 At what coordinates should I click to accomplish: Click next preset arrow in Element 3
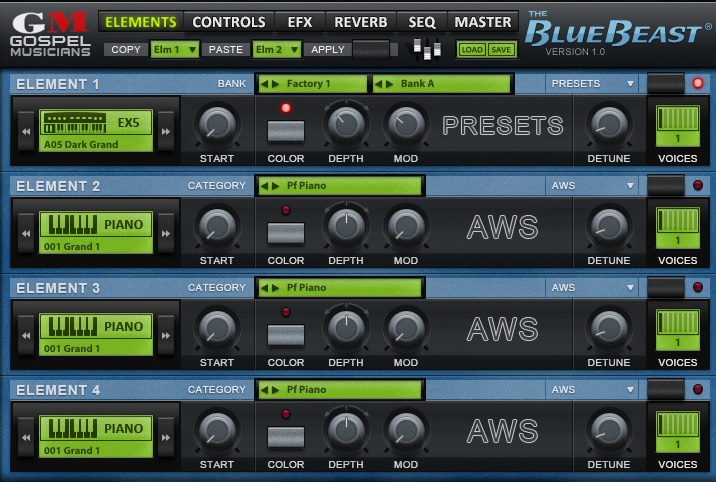coord(166,335)
